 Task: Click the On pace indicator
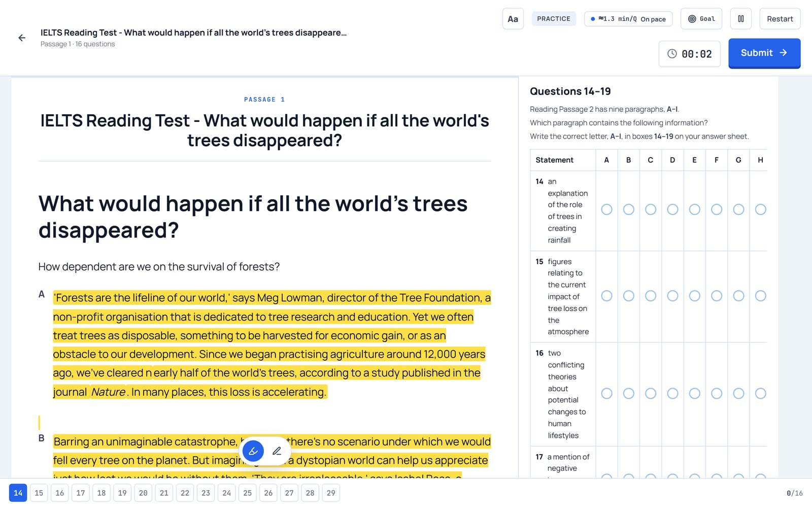coord(628,19)
